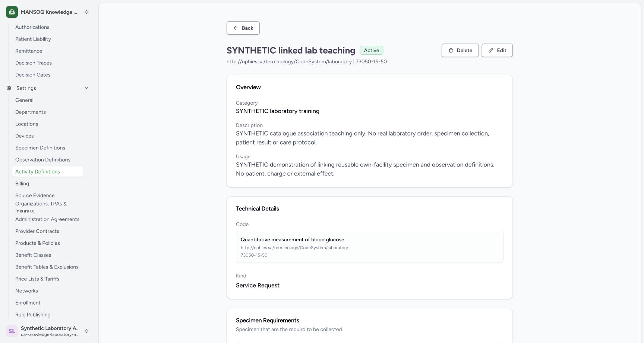Open Authorizations in the sidebar
Viewport: 644px width, 343px height.
pos(32,27)
